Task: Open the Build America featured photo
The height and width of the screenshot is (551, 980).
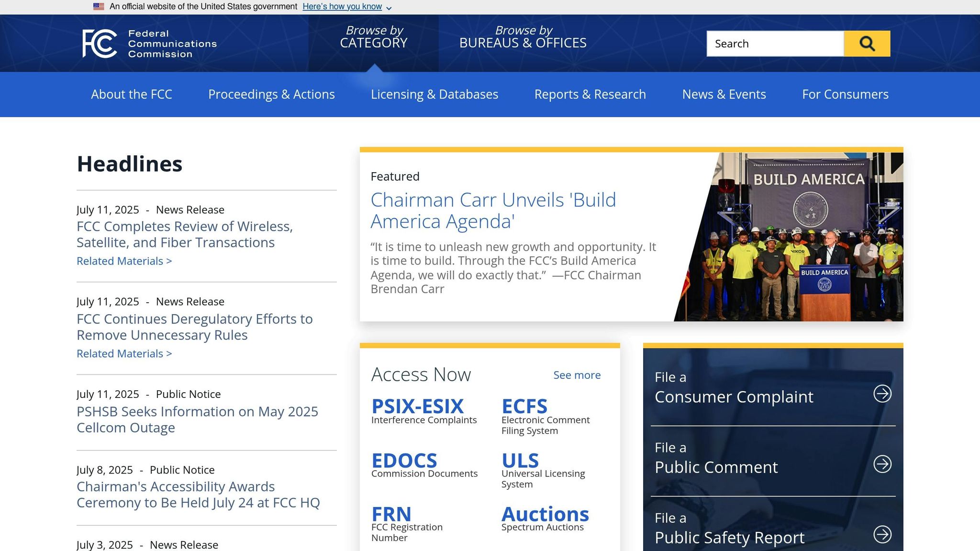Action: coord(789,237)
